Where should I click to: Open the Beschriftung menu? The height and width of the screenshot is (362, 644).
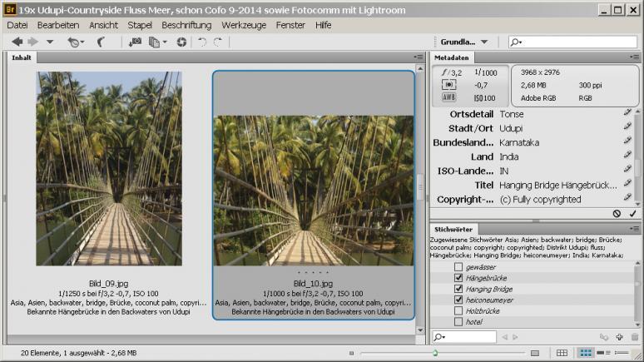(186, 25)
